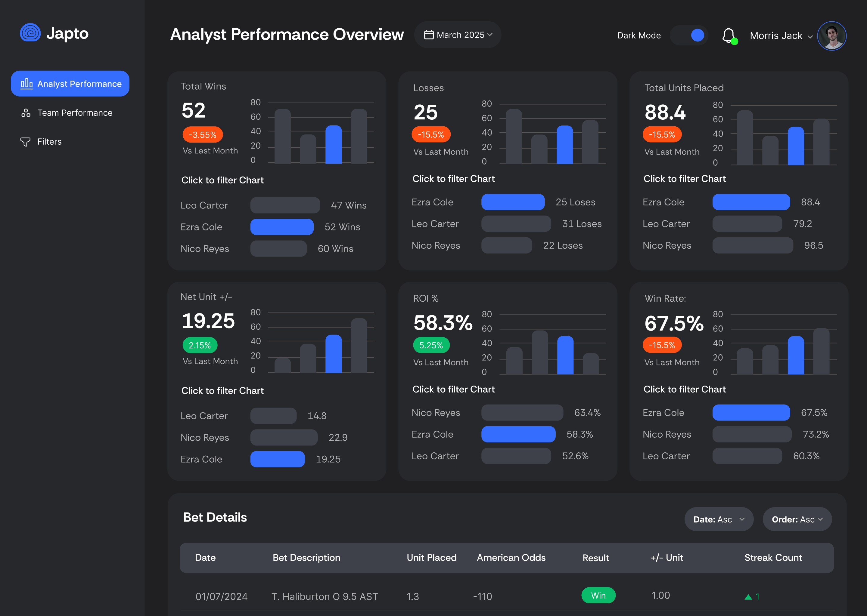Click the green Win result badge
Image resolution: width=867 pixels, height=616 pixels.
[x=598, y=596]
